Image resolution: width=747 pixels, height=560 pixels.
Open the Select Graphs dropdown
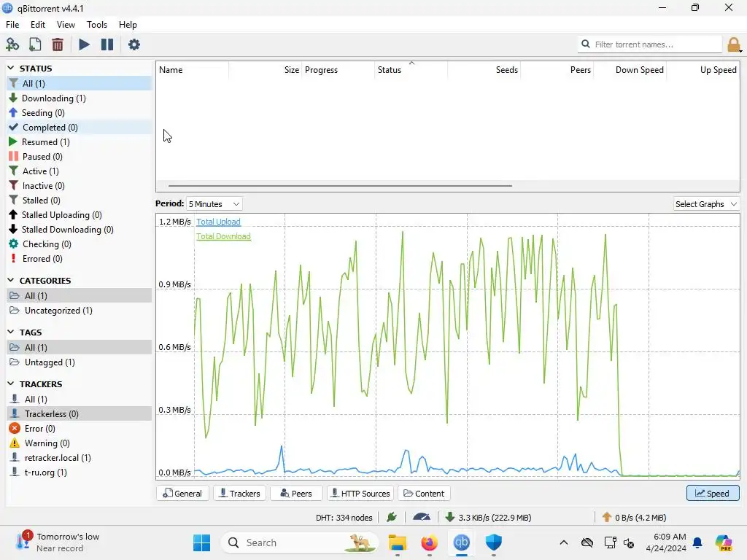coord(706,204)
